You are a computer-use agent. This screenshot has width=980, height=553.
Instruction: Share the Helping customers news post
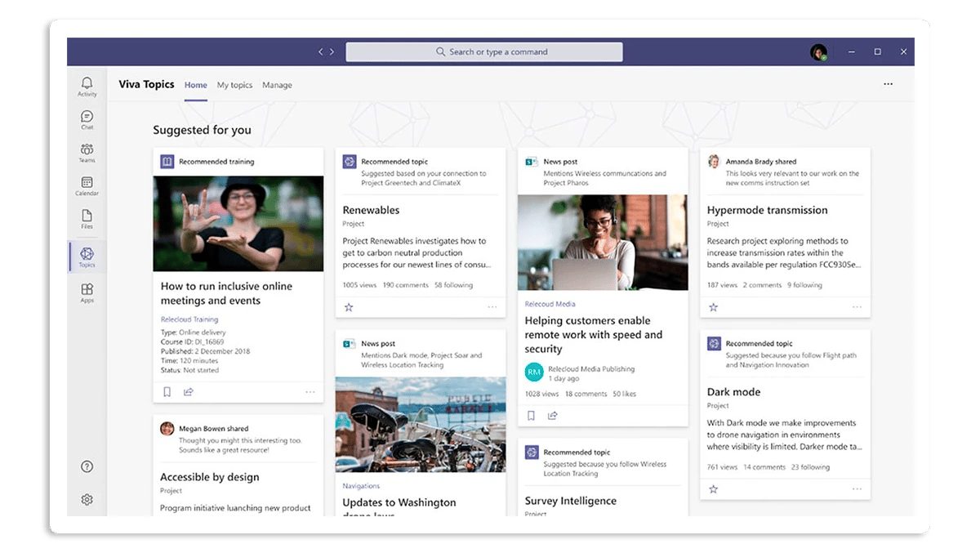tap(553, 416)
